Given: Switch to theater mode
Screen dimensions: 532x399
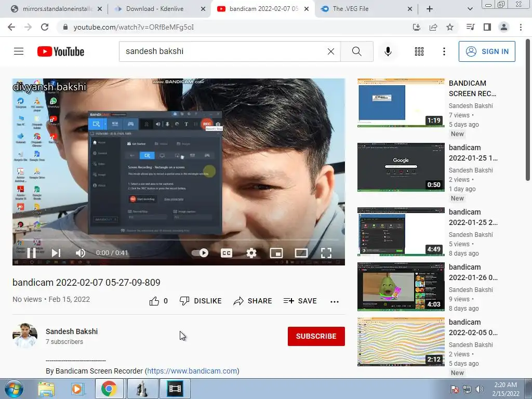Looking at the screenshot, I should click(301, 253).
